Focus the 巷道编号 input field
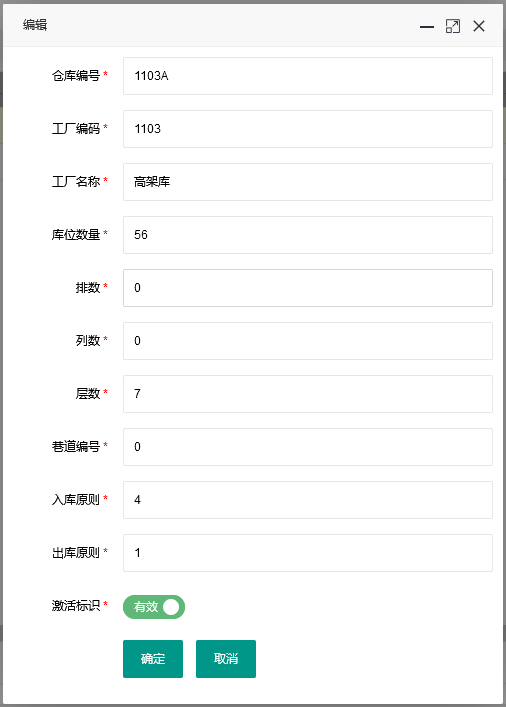This screenshot has width=506, height=707. [308, 447]
